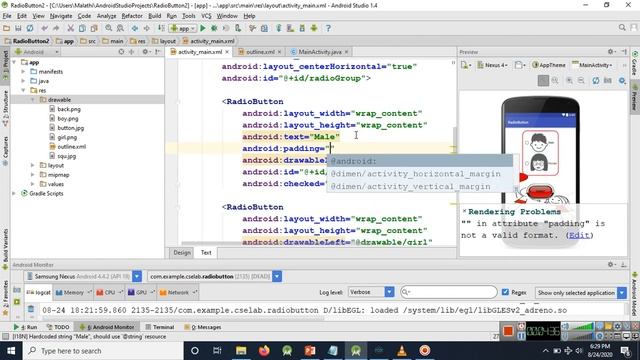Select outline.xml in project tree

click(x=67, y=147)
